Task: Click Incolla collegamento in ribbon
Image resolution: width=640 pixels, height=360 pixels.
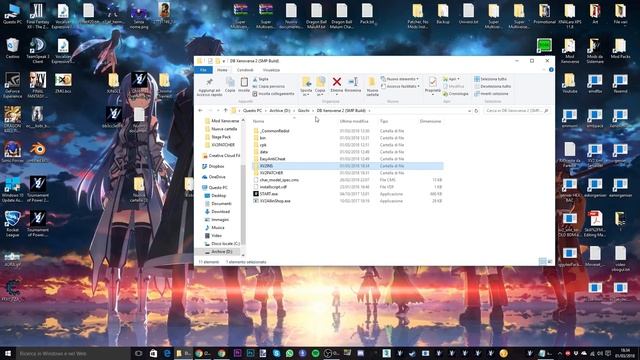Action: coord(273,94)
